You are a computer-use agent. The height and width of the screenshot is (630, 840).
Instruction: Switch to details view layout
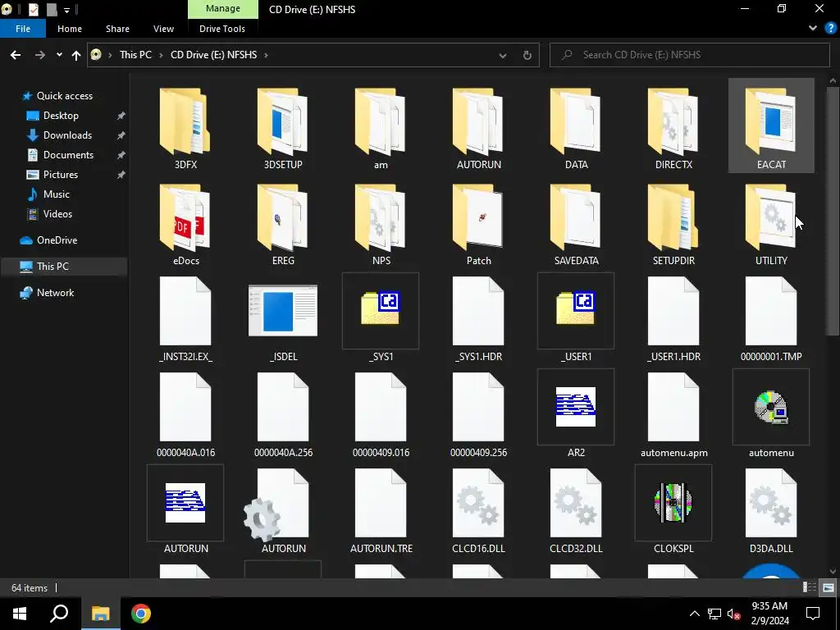tap(810, 587)
